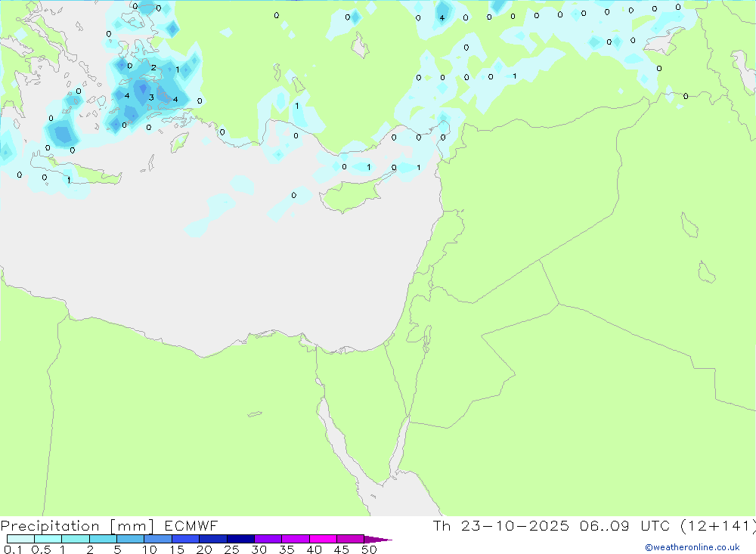Pick the 10–15 mm blue legend swatch
This screenshot has height=554, width=756.
[158, 539]
